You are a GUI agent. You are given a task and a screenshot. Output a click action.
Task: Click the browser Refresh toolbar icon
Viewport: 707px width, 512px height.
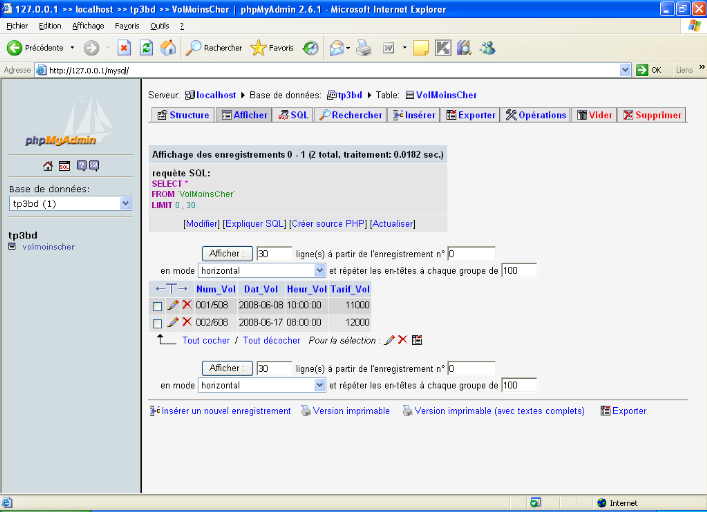pyautogui.click(x=146, y=47)
